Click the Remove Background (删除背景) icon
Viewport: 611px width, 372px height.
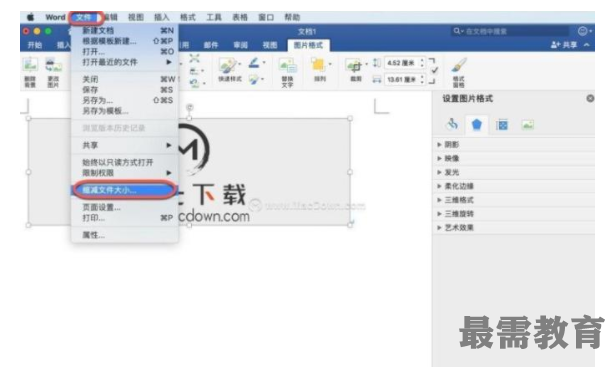click(x=30, y=65)
